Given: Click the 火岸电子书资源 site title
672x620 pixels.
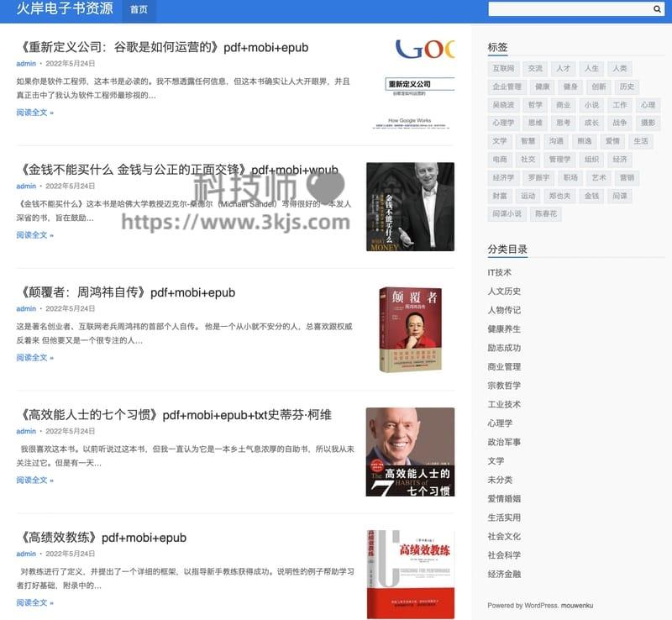Looking at the screenshot, I should click(65, 8).
